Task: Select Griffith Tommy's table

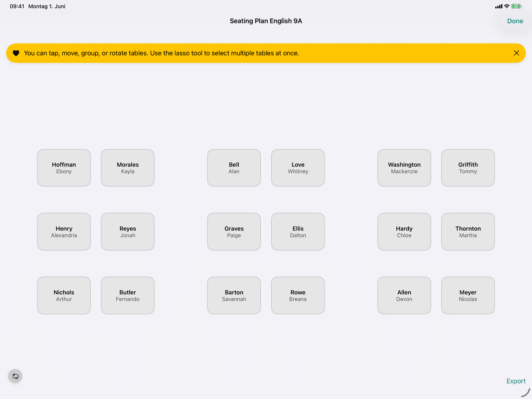Action: coord(468,168)
